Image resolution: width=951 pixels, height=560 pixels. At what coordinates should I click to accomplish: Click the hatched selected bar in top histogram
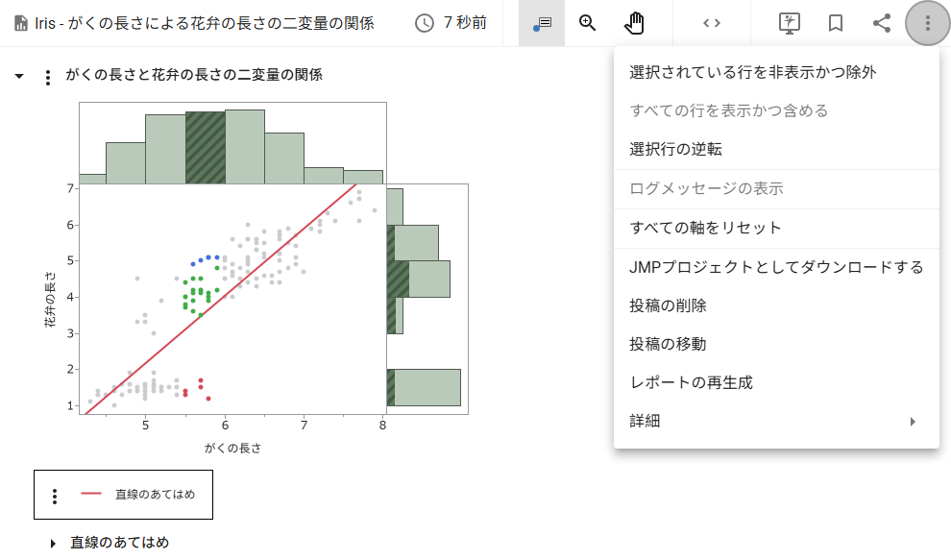pyautogui.click(x=205, y=147)
